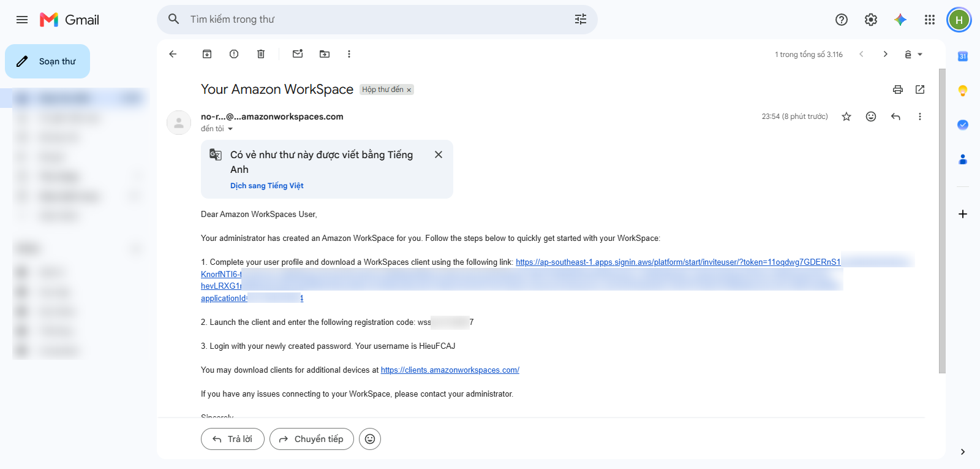Open more toolbar options three dots
980x469 pixels.
click(349, 54)
